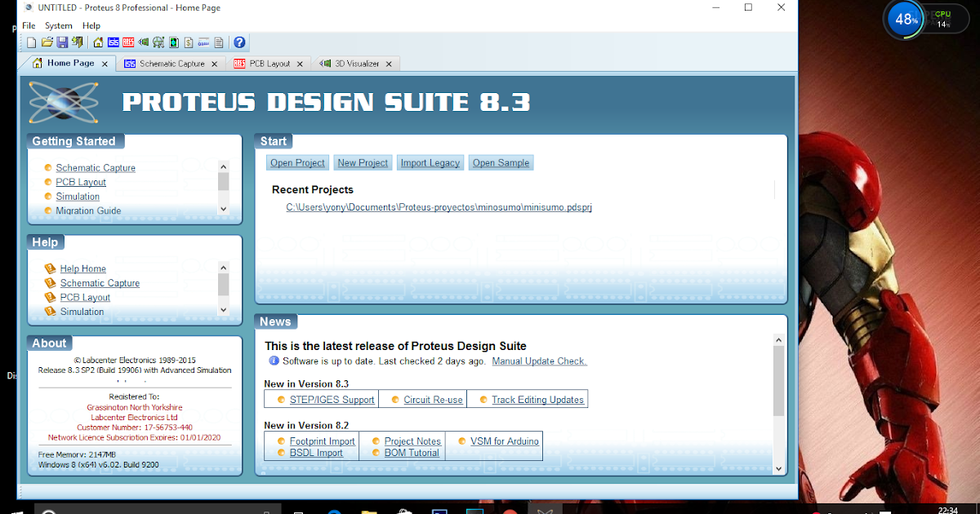Screen dimensions: 980x514
Task: Click the blue info icon near Software is up to date
Action: pos(274,361)
